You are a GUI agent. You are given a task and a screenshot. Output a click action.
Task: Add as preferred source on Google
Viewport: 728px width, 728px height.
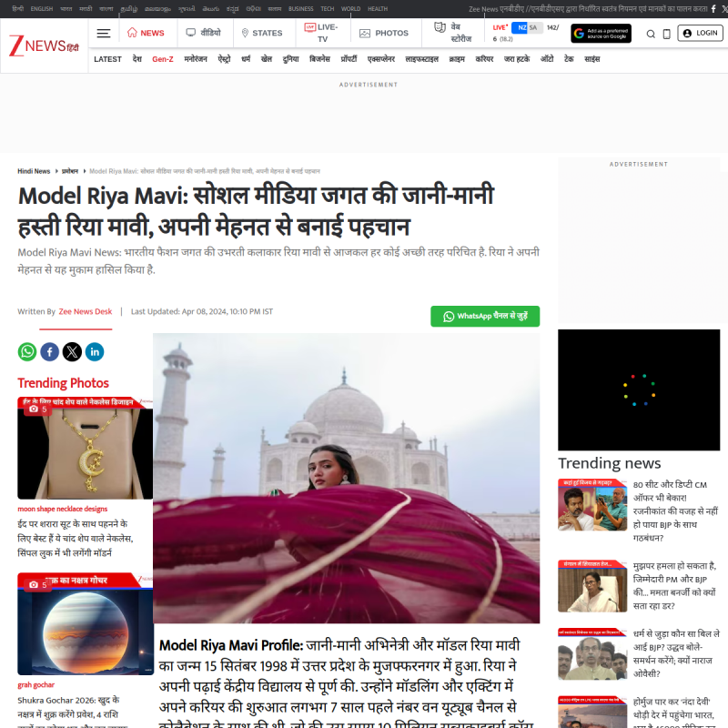(x=601, y=34)
